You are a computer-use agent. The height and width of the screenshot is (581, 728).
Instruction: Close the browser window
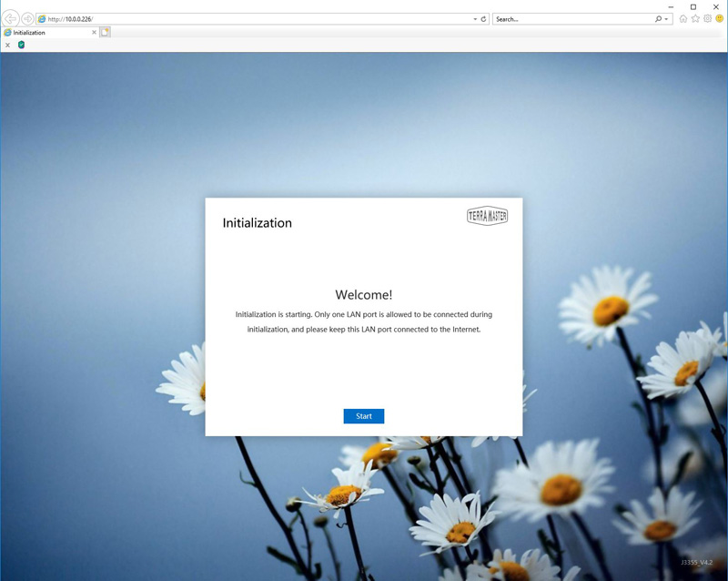coord(716,7)
